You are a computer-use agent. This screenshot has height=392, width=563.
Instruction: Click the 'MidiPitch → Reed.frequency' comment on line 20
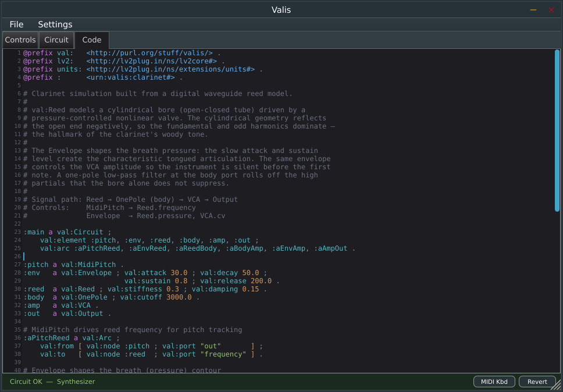[x=141, y=208]
